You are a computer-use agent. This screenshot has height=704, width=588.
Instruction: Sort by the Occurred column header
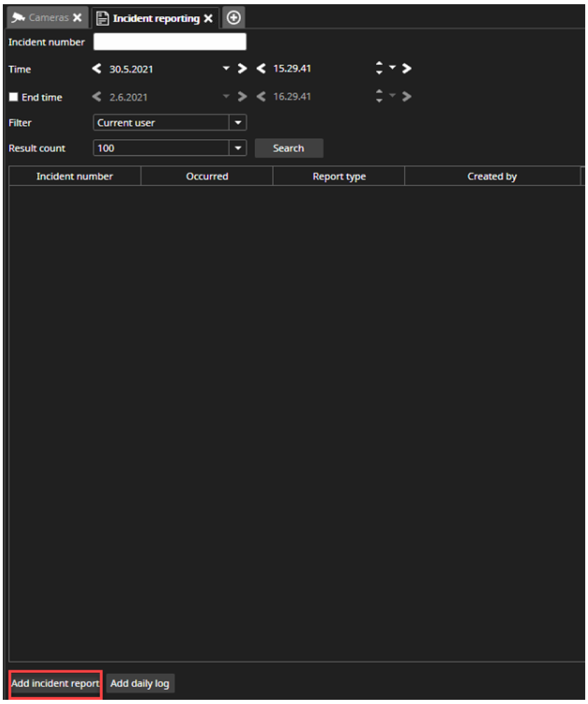click(207, 176)
